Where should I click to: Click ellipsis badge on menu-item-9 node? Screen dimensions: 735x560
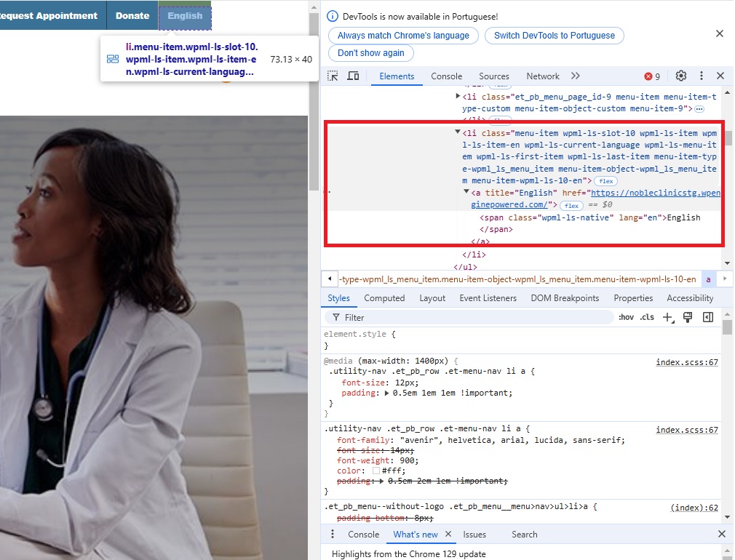coord(699,108)
